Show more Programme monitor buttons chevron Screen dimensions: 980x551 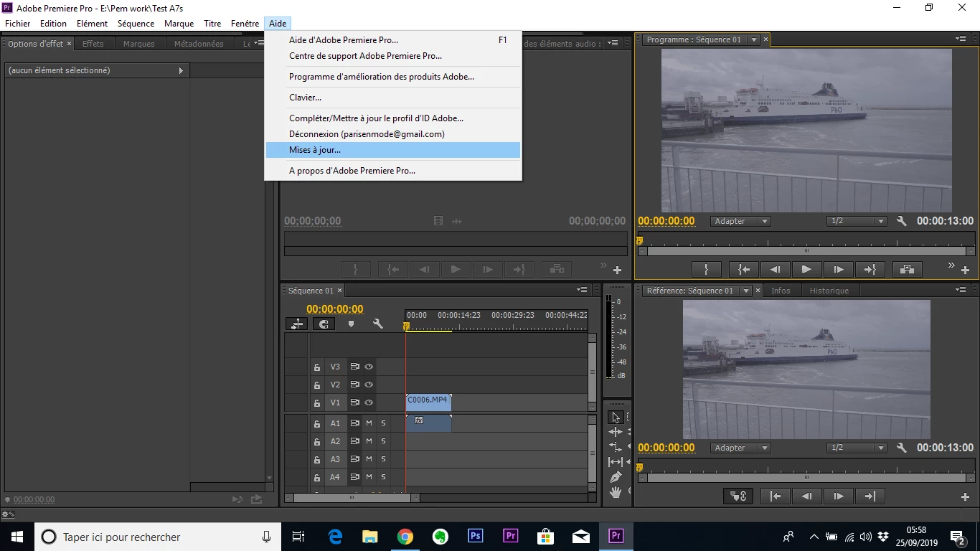(951, 265)
